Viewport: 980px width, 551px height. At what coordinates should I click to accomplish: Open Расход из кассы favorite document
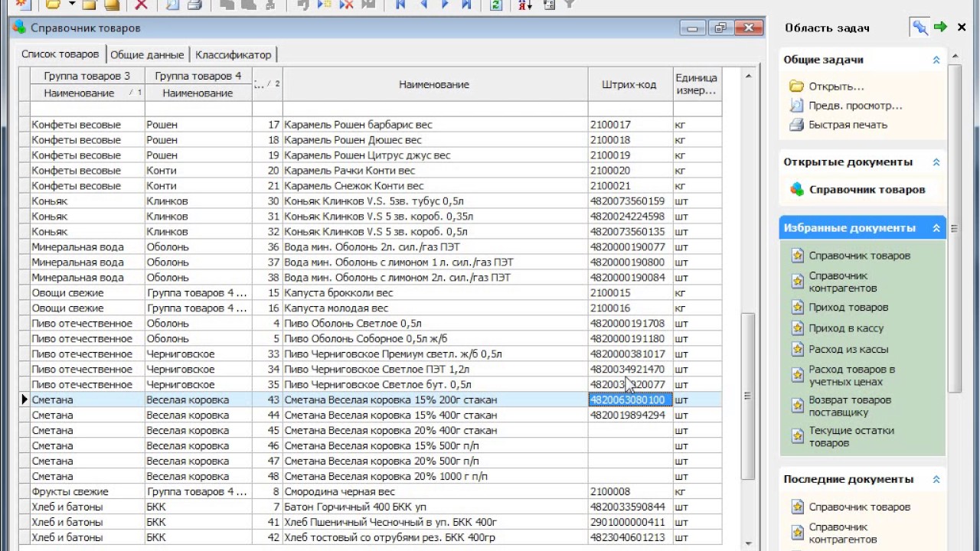pos(848,349)
